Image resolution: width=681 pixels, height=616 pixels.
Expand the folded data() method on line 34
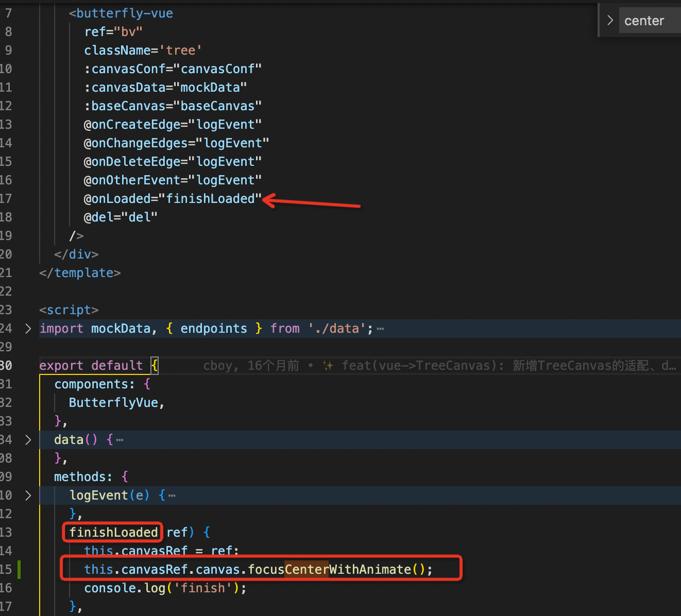[28, 440]
